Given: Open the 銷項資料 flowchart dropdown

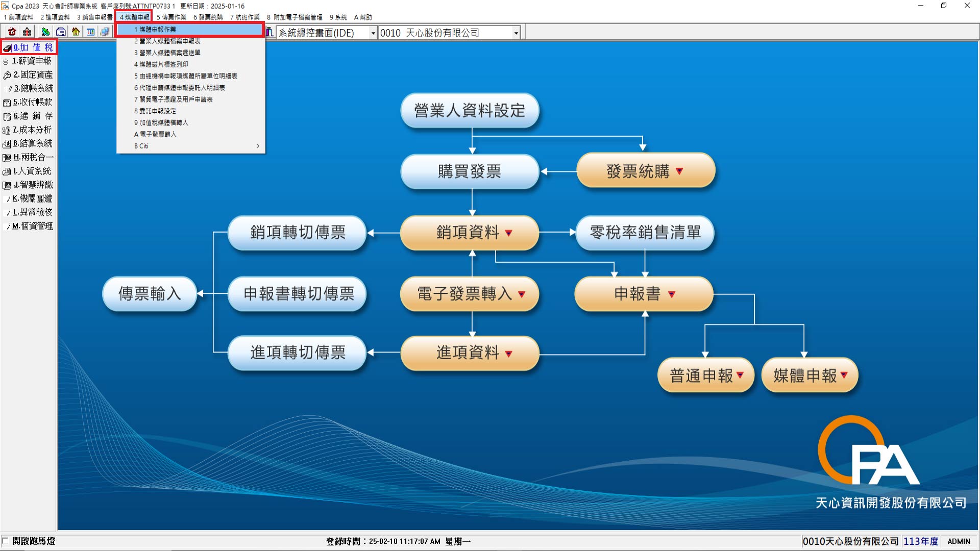Looking at the screenshot, I should (509, 233).
